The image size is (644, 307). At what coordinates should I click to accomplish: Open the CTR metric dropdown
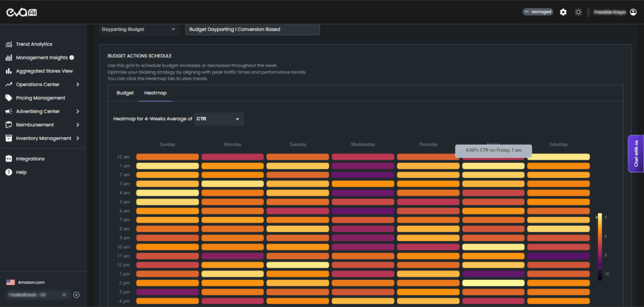pyautogui.click(x=218, y=118)
